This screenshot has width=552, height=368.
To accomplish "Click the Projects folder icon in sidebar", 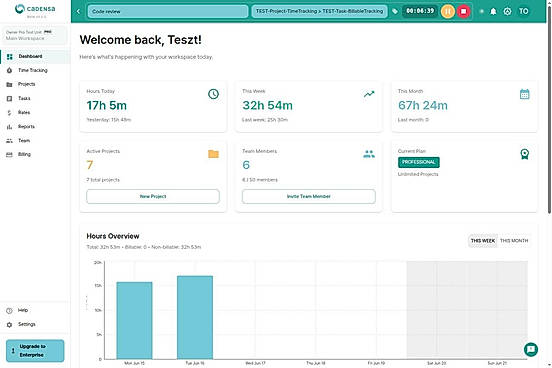I will (10, 85).
